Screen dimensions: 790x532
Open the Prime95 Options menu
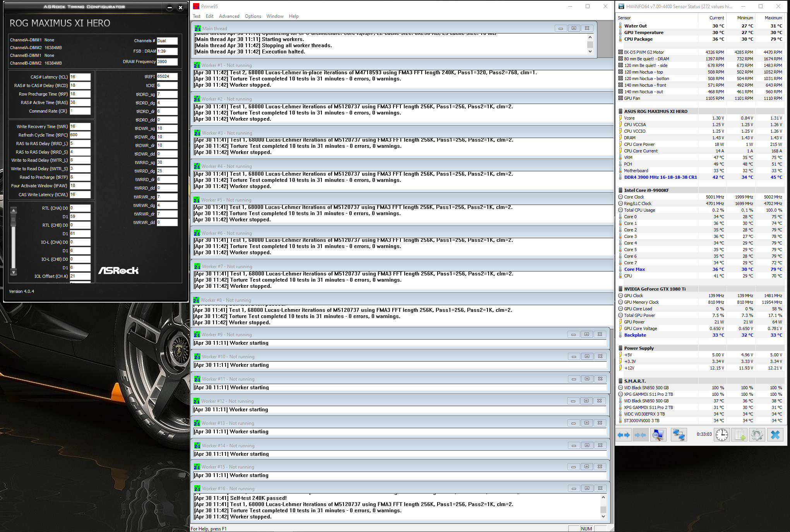tap(253, 16)
